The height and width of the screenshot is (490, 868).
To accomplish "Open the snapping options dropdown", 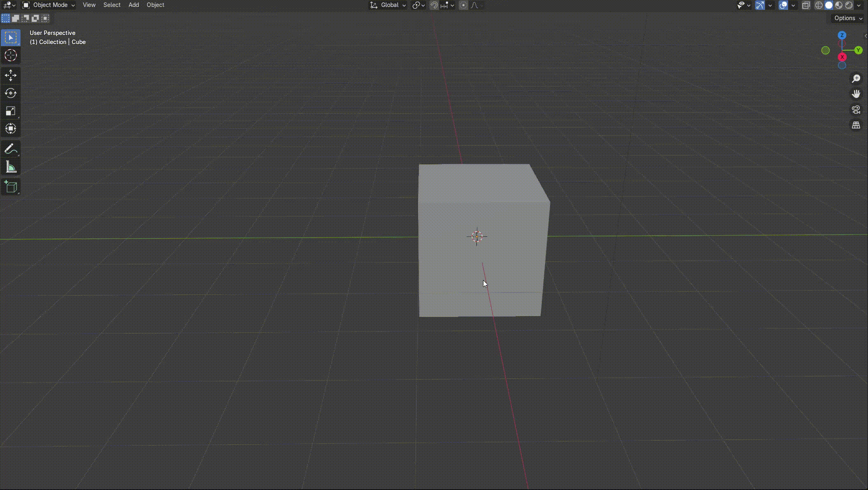I will click(448, 5).
